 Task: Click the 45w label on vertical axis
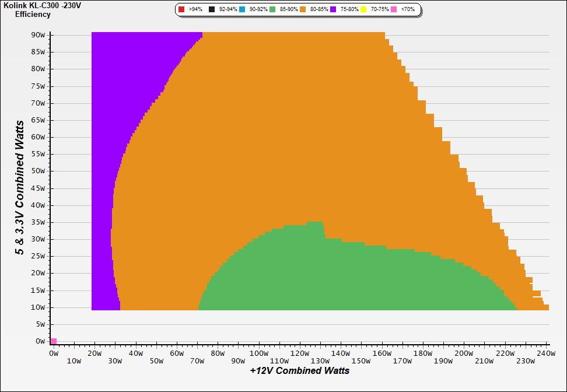[38, 188]
